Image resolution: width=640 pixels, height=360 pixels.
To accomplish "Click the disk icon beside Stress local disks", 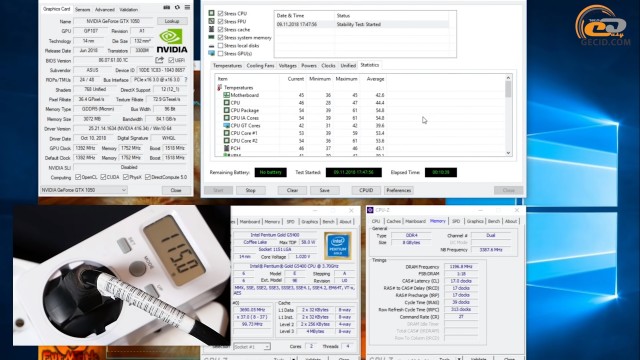I will [x=211, y=46].
